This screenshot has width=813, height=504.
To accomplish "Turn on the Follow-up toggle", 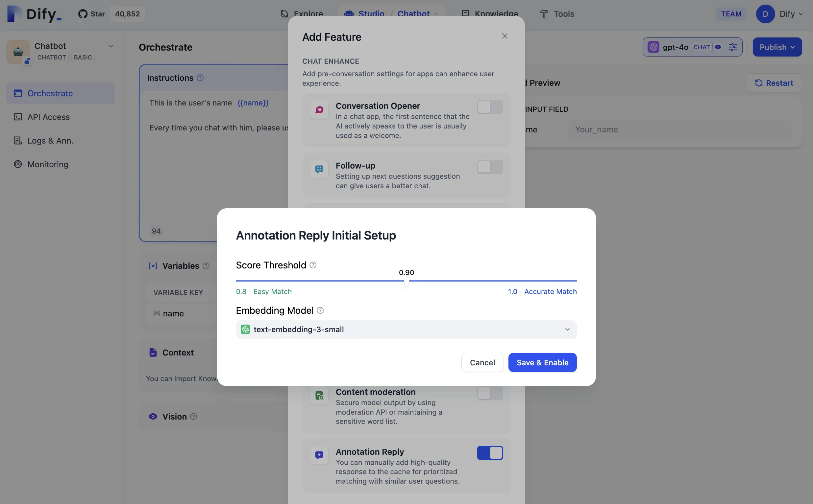I will (490, 167).
